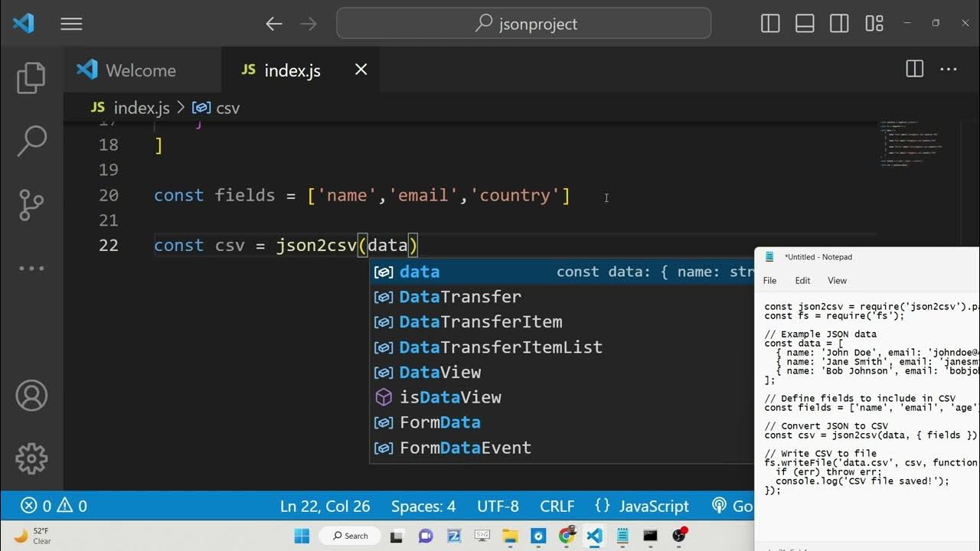
Task: Open the Manage gear settings icon
Action: tap(31, 458)
